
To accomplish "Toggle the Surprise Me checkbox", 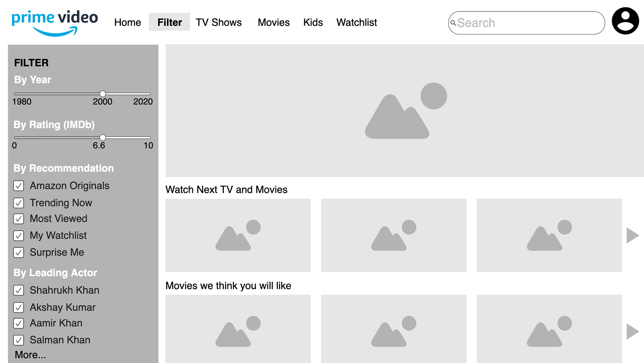I will coord(19,252).
